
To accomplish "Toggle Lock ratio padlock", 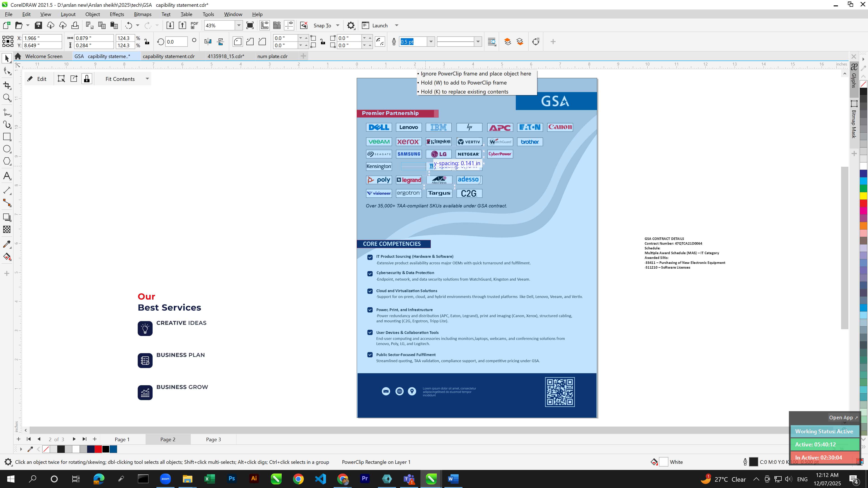I will tap(146, 42).
